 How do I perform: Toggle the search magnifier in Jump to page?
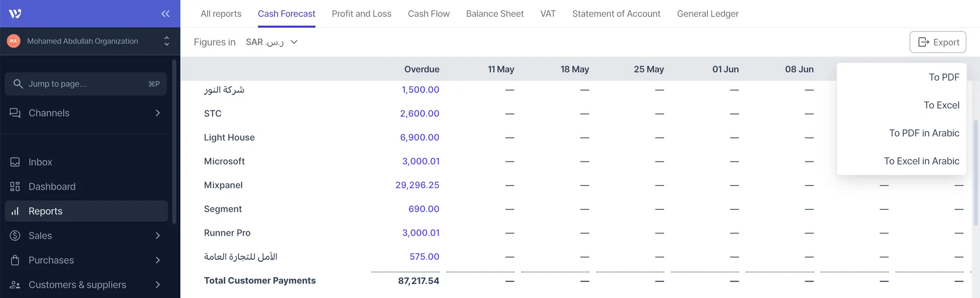(x=18, y=83)
